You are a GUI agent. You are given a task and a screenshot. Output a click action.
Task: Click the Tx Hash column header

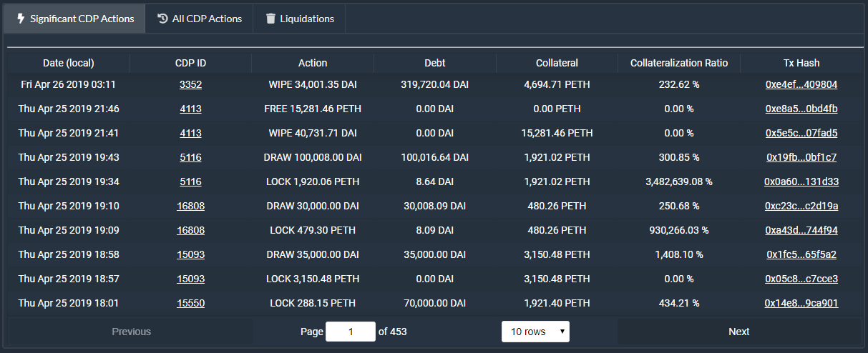click(x=801, y=63)
